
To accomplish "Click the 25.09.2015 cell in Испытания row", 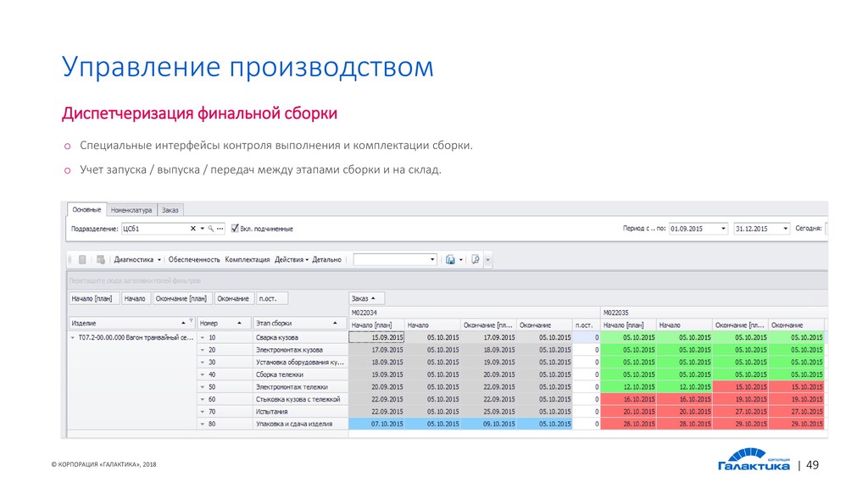I will coord(489,412).
